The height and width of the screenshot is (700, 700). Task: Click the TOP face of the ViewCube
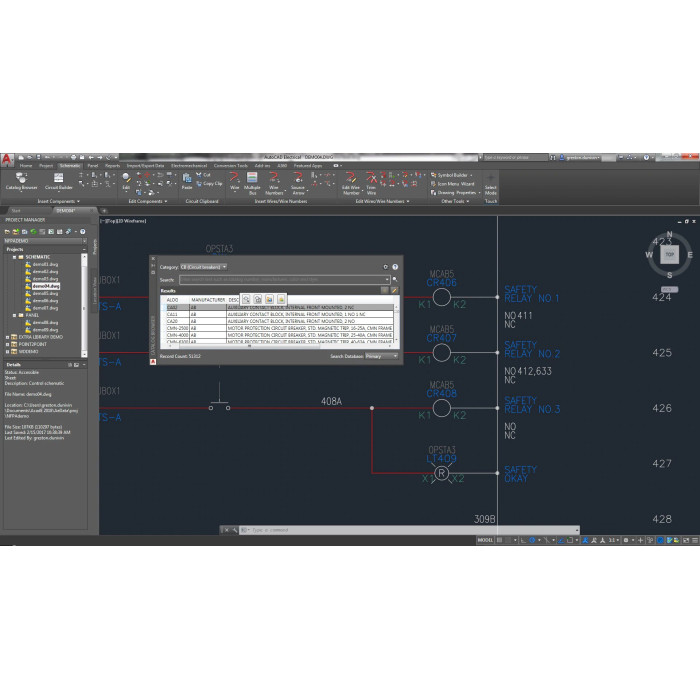point(669,254)
